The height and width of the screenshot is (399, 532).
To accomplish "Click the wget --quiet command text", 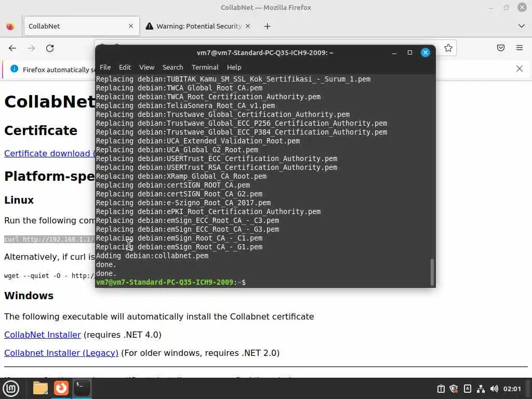I will (x=49, y=276).
